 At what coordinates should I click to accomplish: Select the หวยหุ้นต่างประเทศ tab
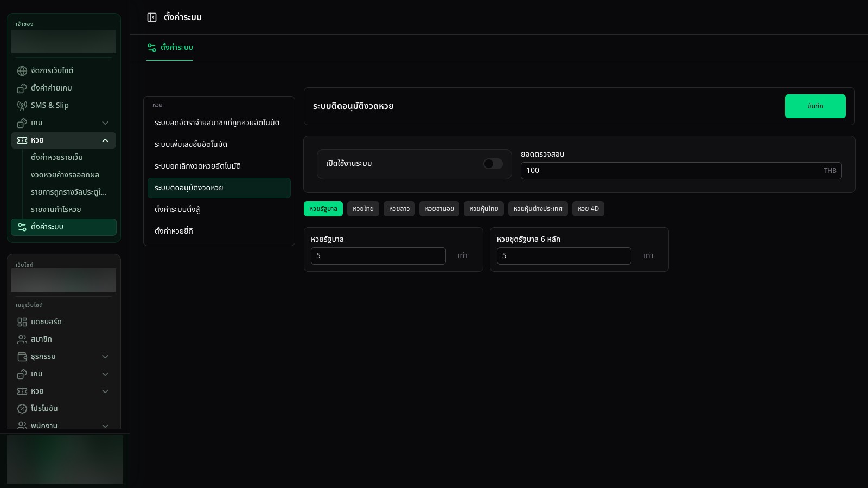coord(538,209)
